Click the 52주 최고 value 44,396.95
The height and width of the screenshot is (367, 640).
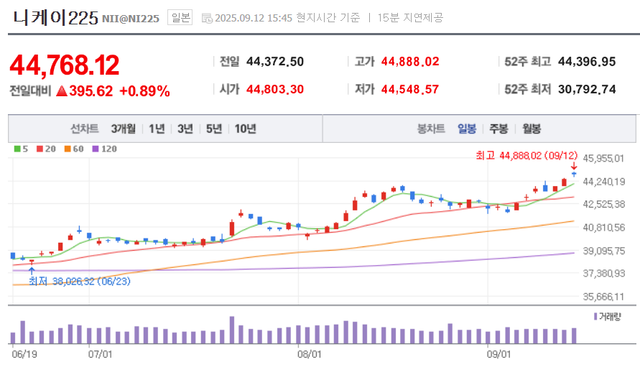587,62
